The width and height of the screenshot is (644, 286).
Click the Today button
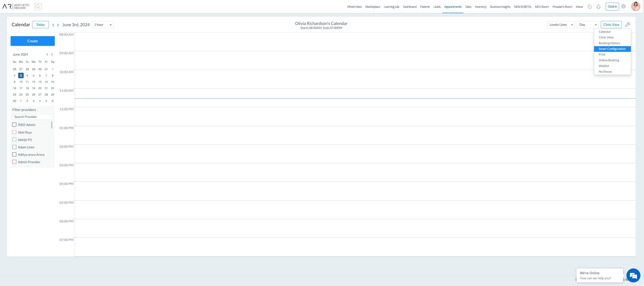click(x=40, y=25)
